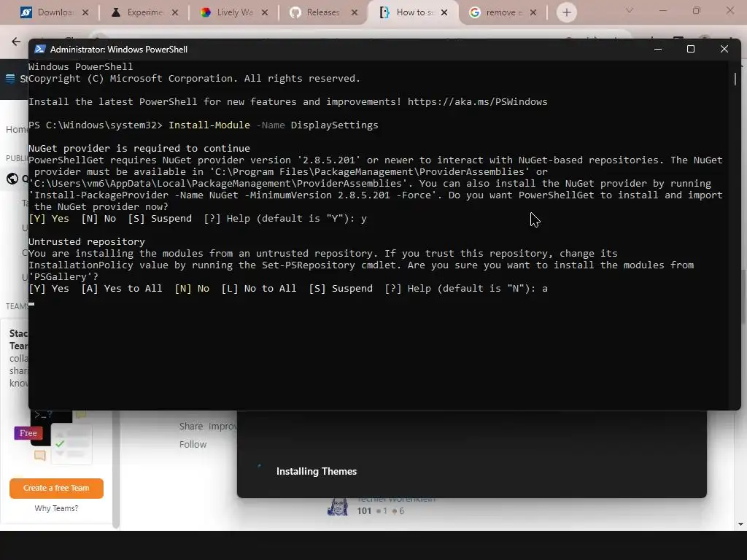Screen dimensions: 747x560
Task: Maximize the PowerShell window
Action: coord(691,49)
